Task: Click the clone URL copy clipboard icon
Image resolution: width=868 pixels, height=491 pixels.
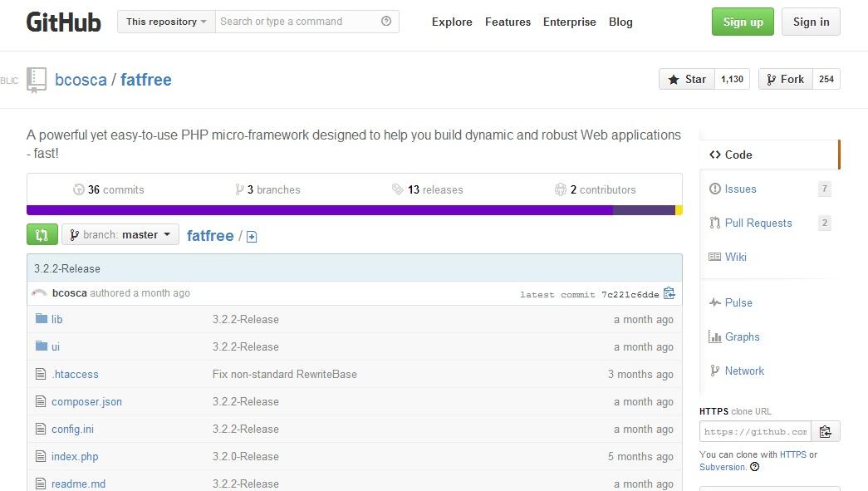Action: [825, 431]
